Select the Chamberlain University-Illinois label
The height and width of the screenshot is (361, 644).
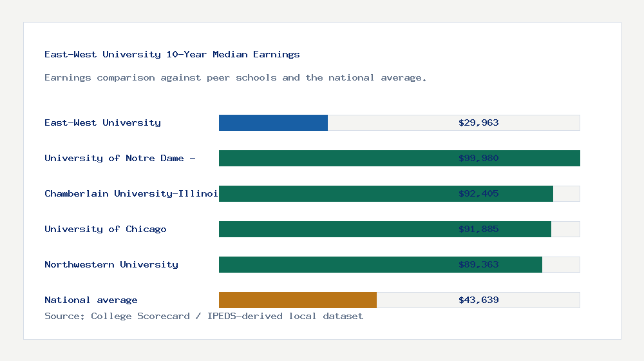(131, 193)
